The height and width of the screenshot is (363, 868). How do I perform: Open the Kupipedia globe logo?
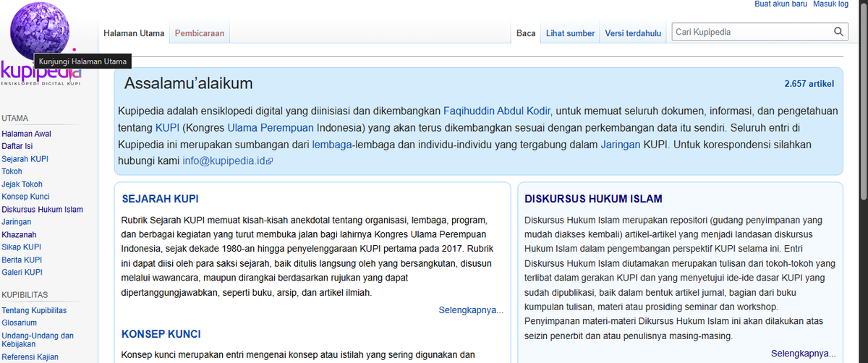tap(41, 43)
